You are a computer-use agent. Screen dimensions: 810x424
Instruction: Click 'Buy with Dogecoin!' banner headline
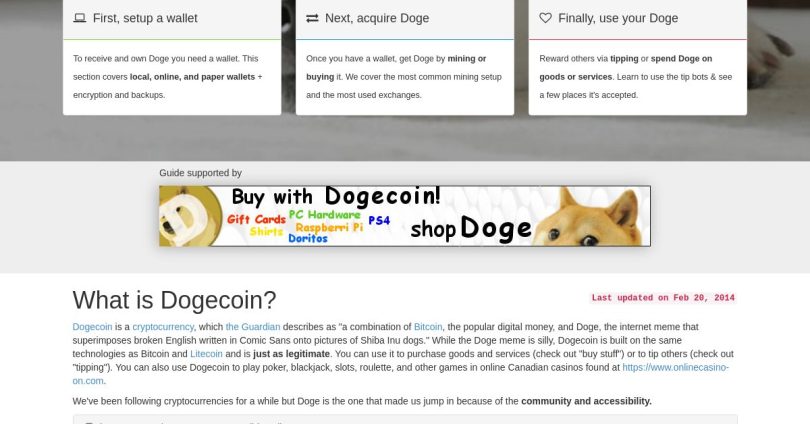[336, 196]
